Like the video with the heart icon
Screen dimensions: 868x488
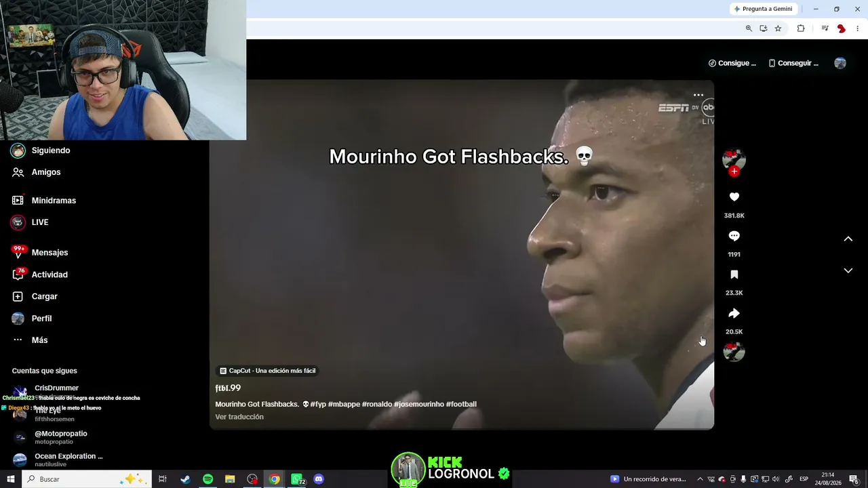734,197
